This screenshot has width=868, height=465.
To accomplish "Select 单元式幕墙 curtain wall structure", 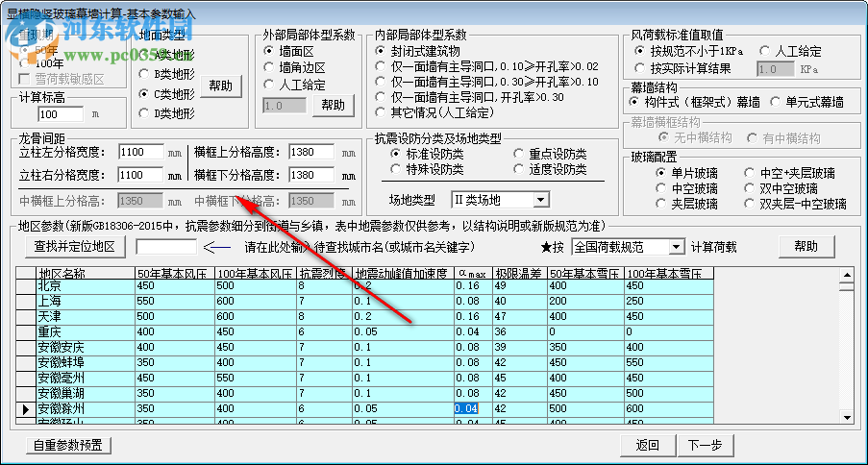I will point(776,101).
